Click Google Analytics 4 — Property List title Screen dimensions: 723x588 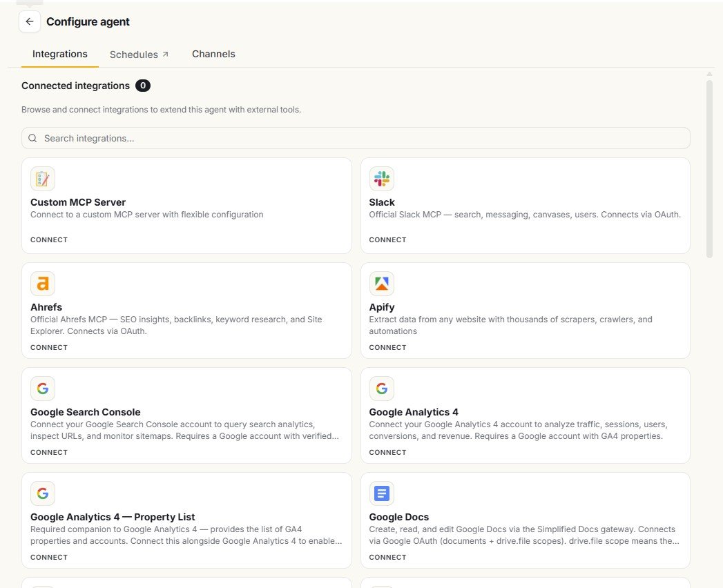pyautogui.click(x=113, y=517)
